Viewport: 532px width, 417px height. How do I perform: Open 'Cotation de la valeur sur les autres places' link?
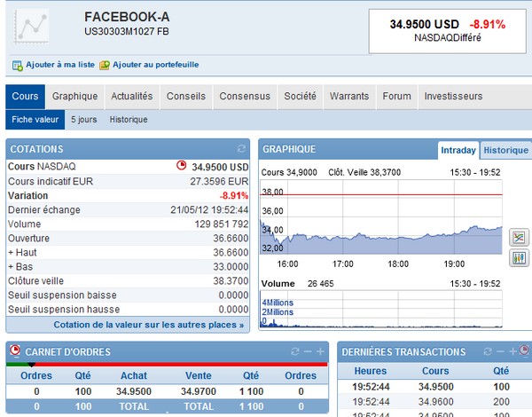point(149,325)
